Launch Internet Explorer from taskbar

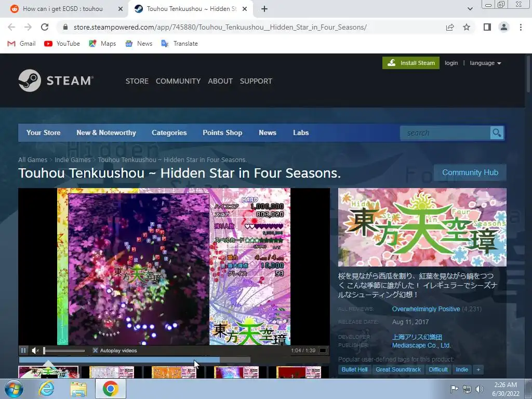tap(46, 389)
